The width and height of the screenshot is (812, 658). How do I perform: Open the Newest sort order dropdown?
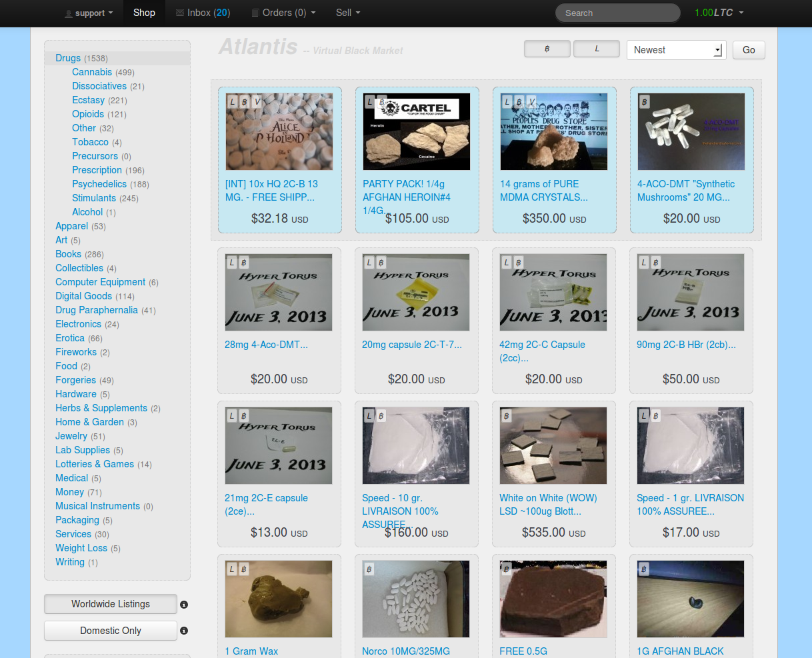(x=676, y=50)
